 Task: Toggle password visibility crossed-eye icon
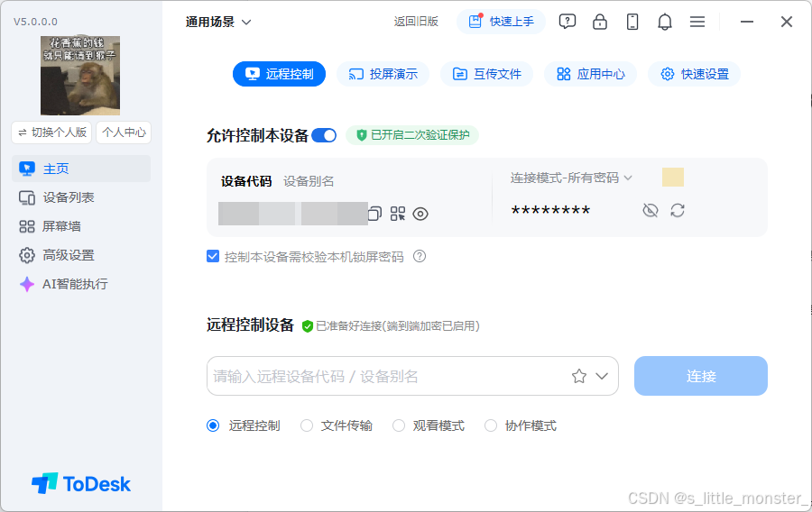pos(651,211)
